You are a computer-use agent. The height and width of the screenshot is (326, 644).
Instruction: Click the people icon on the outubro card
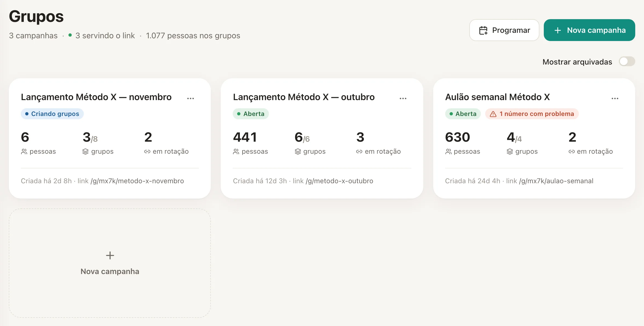pos(236,152)
